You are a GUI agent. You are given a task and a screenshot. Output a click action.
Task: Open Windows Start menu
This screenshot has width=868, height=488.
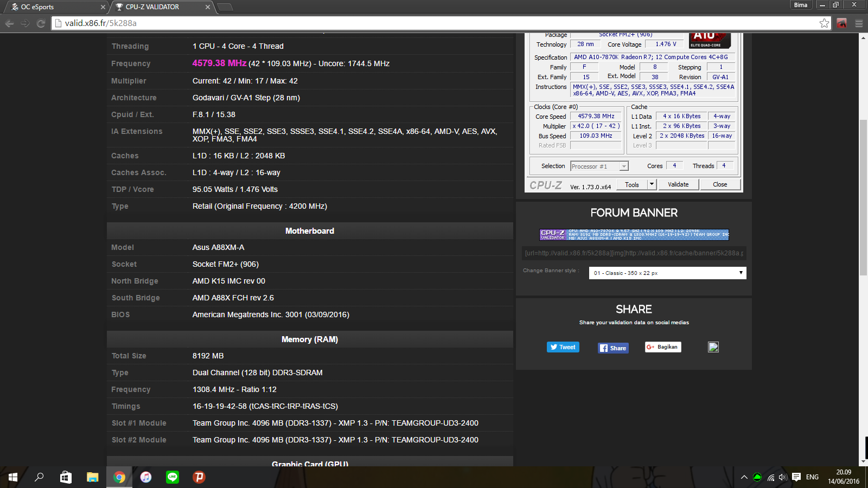point(13,477)
